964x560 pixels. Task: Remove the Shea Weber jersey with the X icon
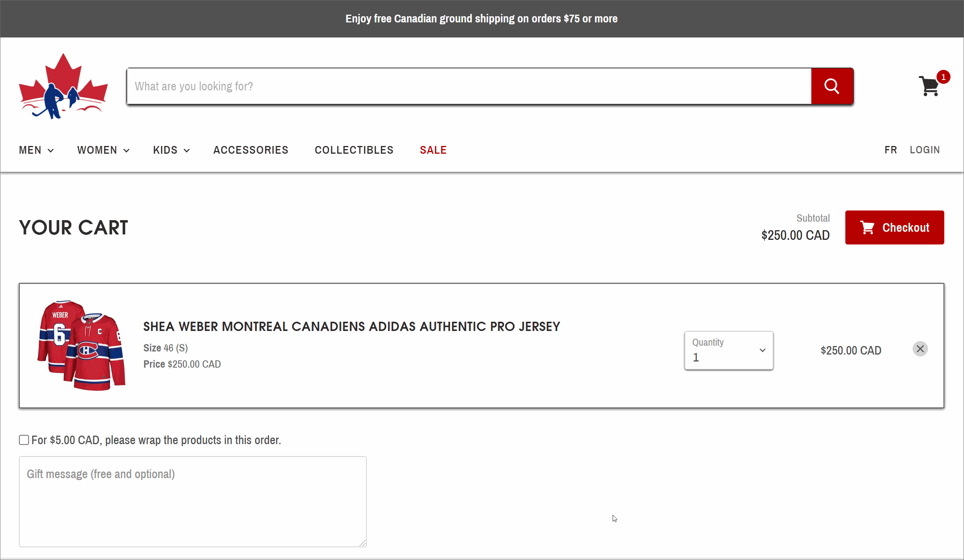[x=920, y=349]
